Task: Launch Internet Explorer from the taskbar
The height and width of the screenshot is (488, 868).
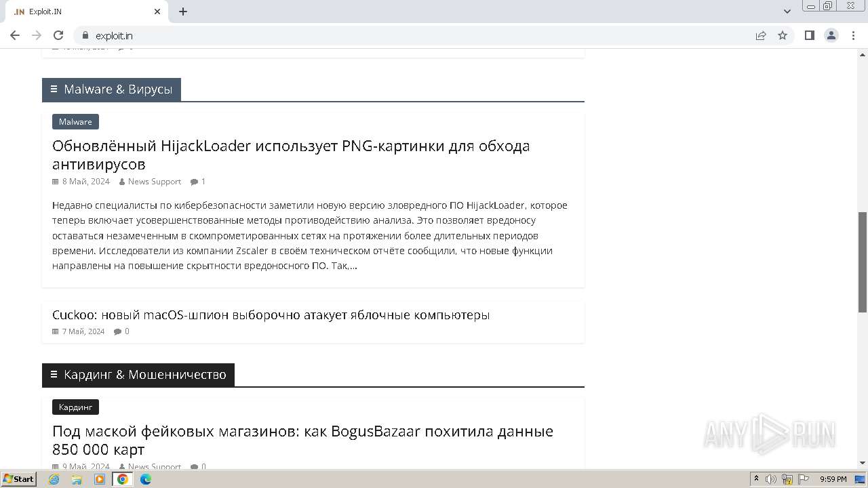Action: 54,479
